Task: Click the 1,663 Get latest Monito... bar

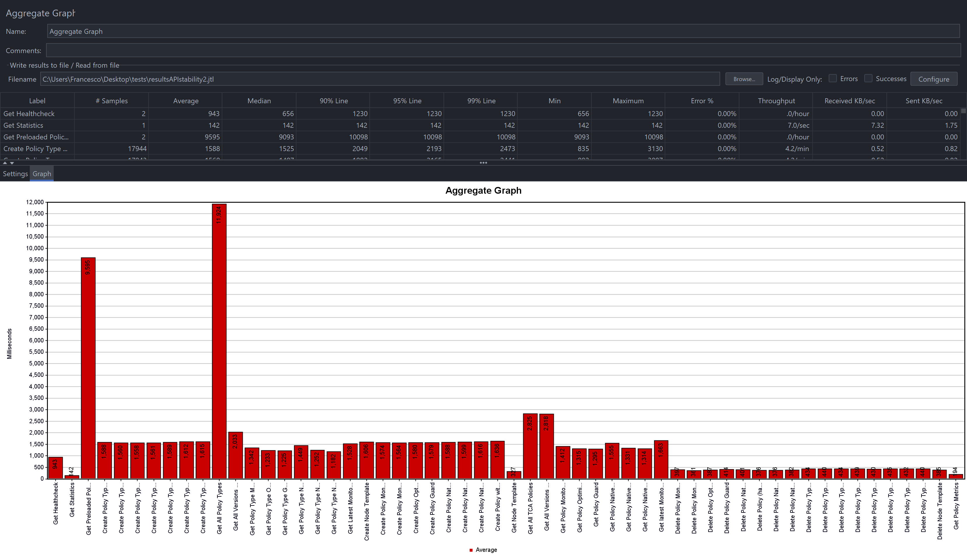Action: (661, 459)
